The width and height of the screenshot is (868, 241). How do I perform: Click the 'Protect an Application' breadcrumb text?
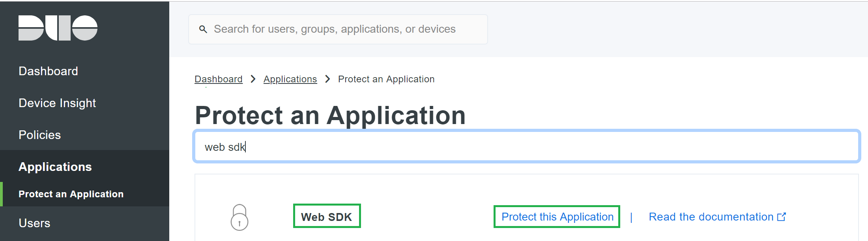pos(386,79)
